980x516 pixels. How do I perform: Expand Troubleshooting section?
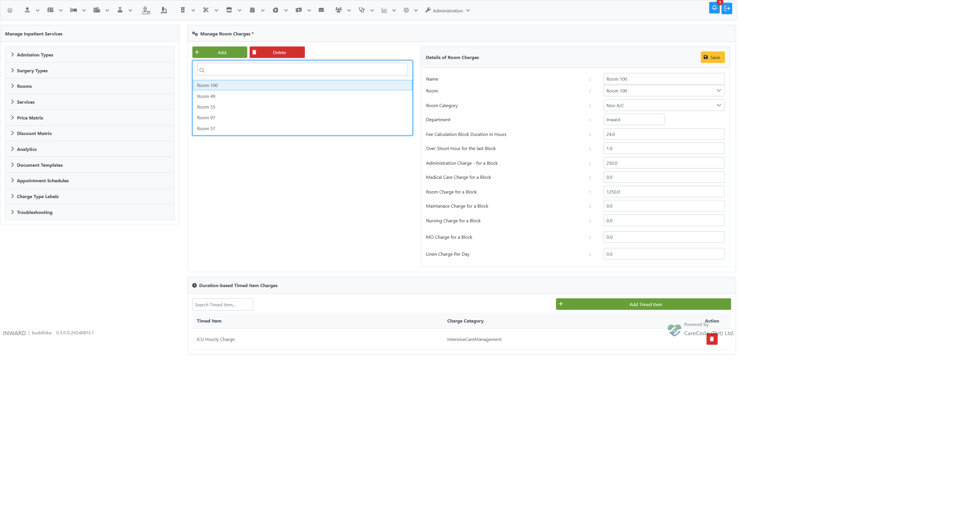click(90, 212)
